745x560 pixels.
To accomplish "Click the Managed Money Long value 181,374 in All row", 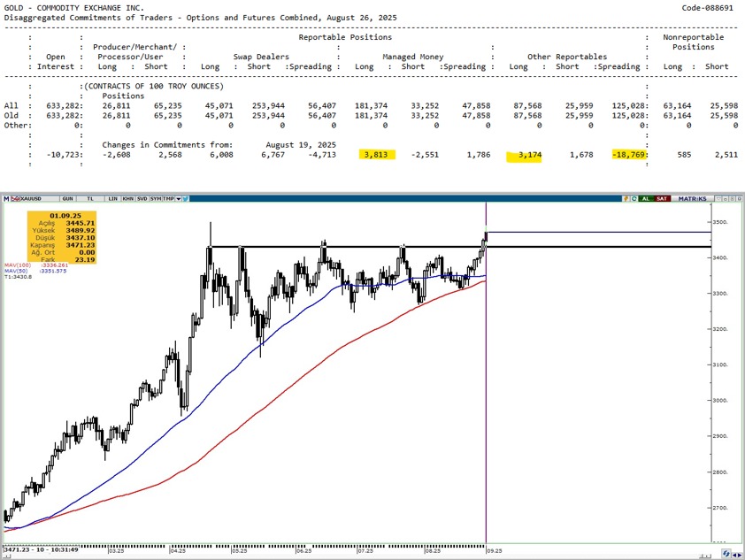I will pos(371,106).
